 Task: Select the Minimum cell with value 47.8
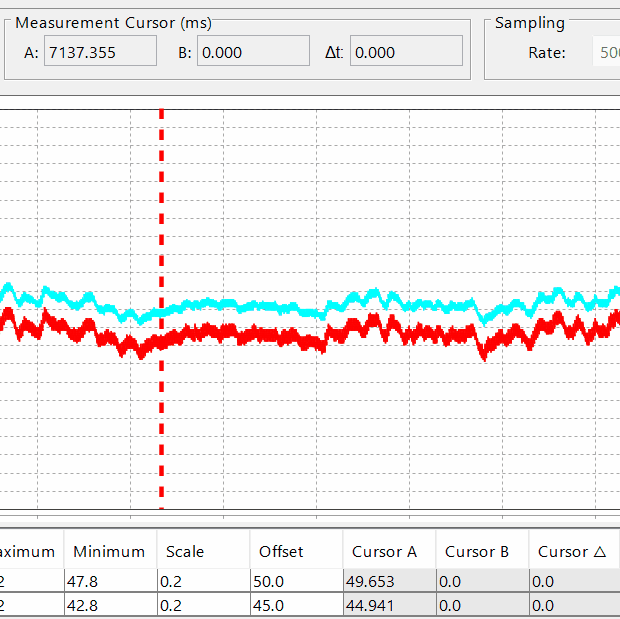click(x=110, y=580)
